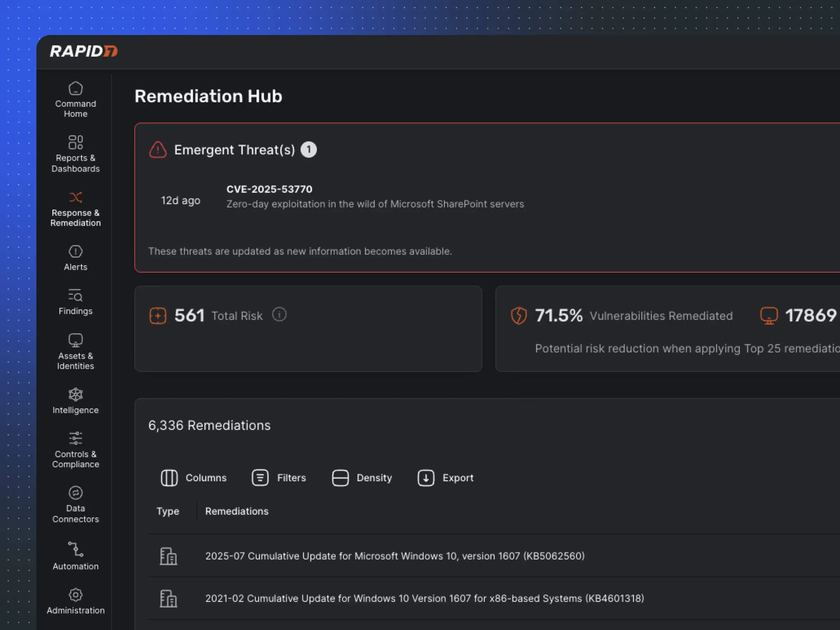The width and height of the screenshot is (840, 630).
Task: Sort by Remediations column header
Action: click(237, 511)
